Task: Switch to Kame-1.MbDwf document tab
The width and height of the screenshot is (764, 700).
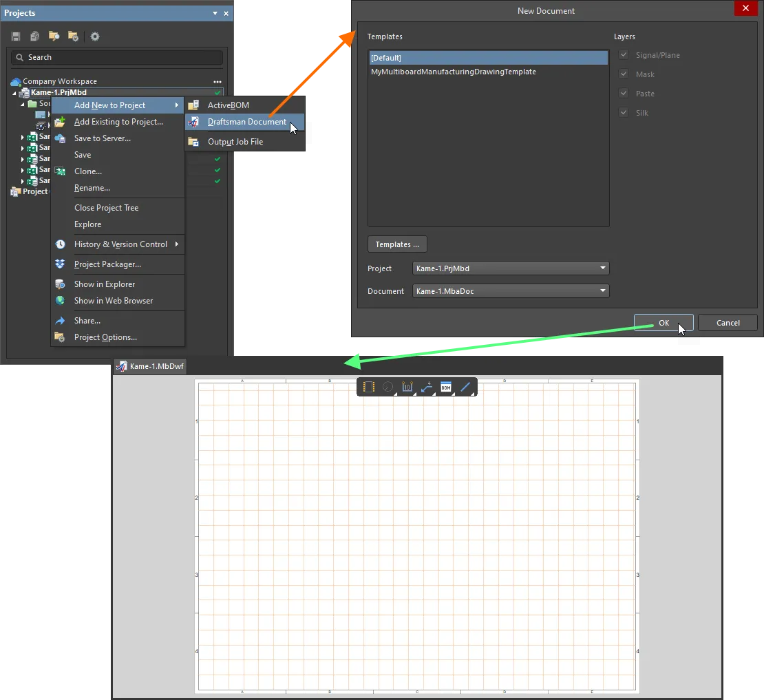Action: (151, 366)
